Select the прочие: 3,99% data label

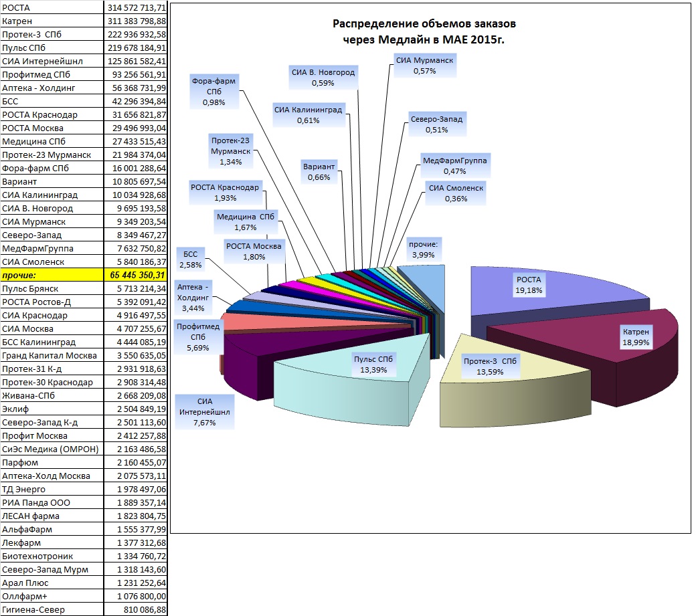point(424,249)
